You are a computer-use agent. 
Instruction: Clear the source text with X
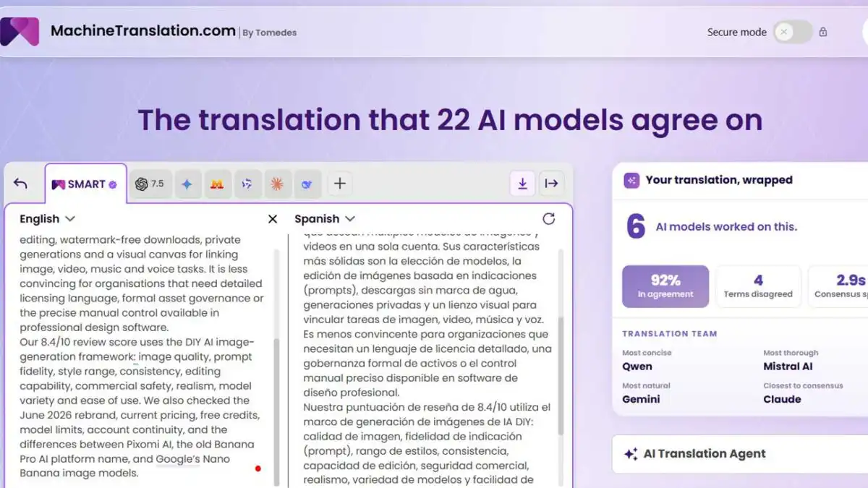click(x=273, y=219)
